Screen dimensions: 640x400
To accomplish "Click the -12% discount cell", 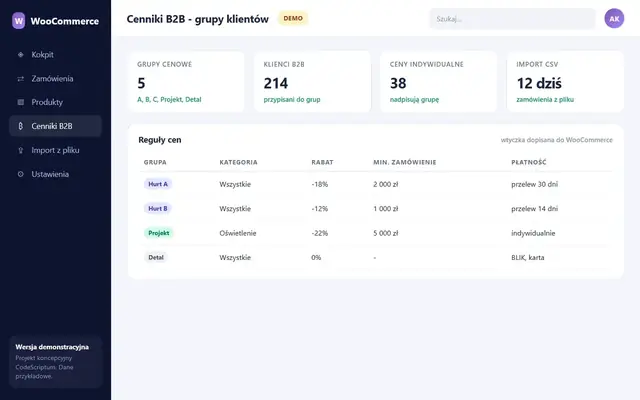I will [x=320, y=209].
